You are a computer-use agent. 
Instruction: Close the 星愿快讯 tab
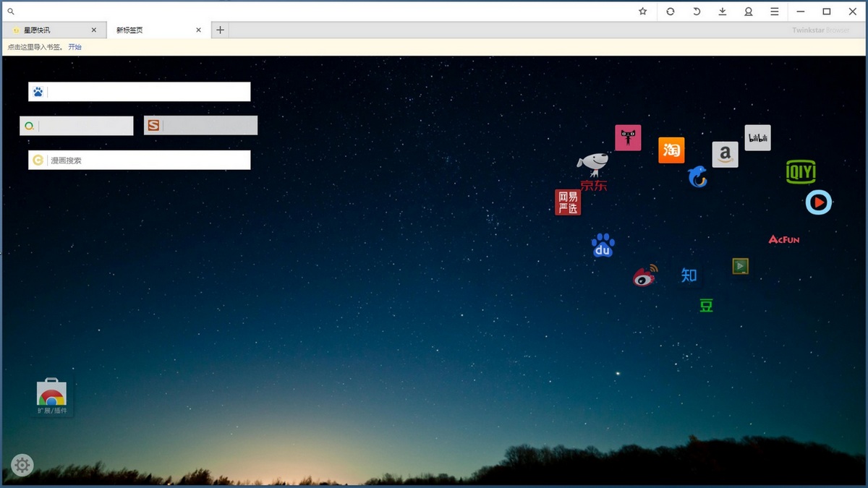(94, 30)
